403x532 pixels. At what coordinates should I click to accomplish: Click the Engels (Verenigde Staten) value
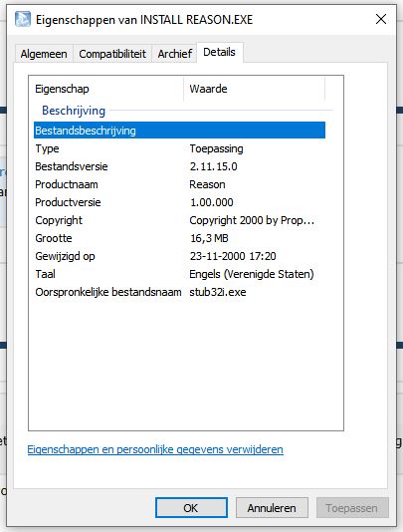[252, 274]
